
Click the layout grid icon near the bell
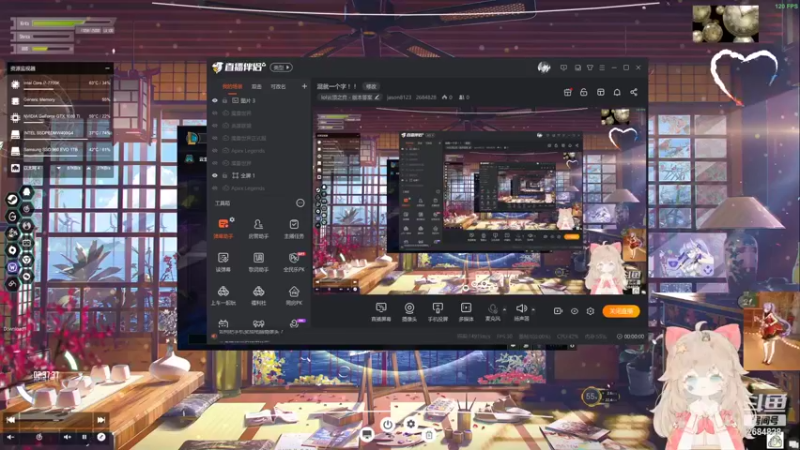[601, 92]
